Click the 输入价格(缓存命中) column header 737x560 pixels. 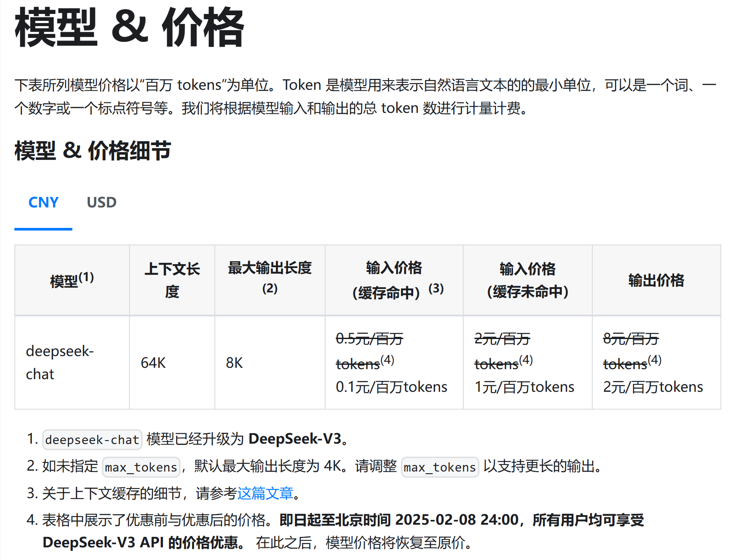[x=394, y=280]
